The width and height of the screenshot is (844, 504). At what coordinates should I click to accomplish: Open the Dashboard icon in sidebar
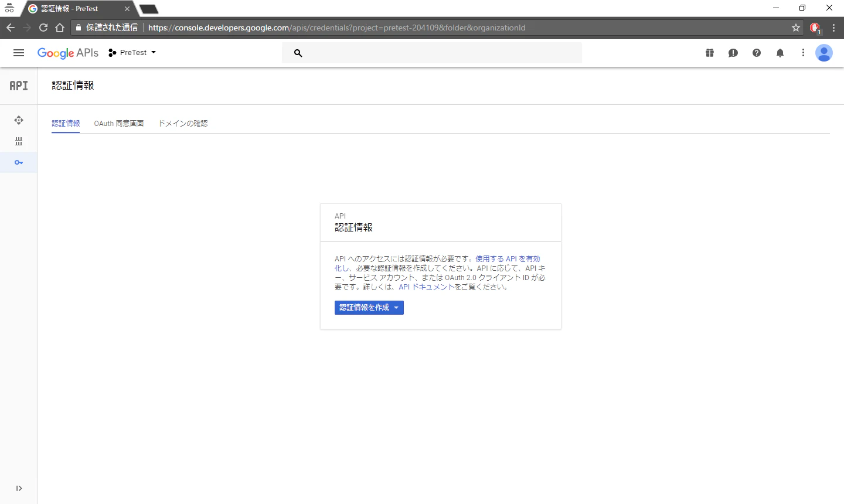pos(19,120)
